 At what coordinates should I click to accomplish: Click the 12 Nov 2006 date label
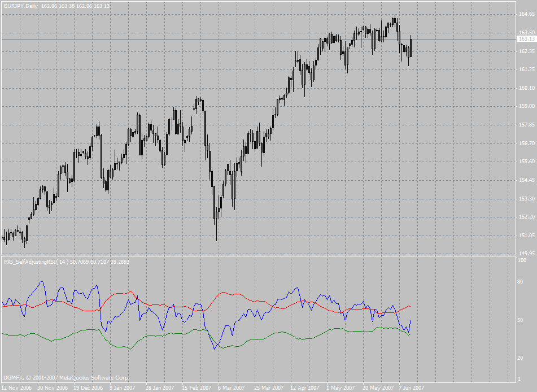(x=17, y=388)
